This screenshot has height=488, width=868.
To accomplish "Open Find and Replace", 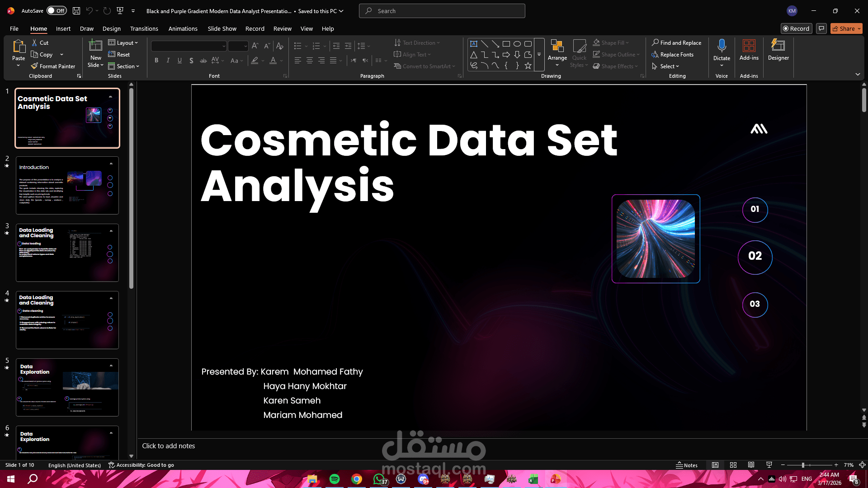I will (677, 42).
